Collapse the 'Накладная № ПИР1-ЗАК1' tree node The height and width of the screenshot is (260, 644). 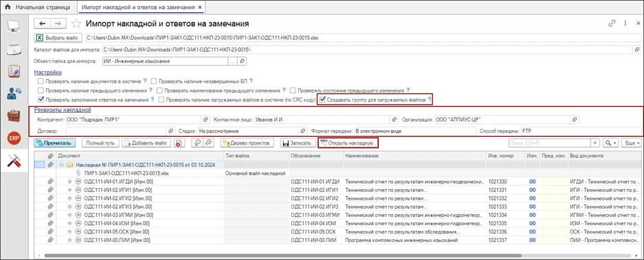click(61, 165)
